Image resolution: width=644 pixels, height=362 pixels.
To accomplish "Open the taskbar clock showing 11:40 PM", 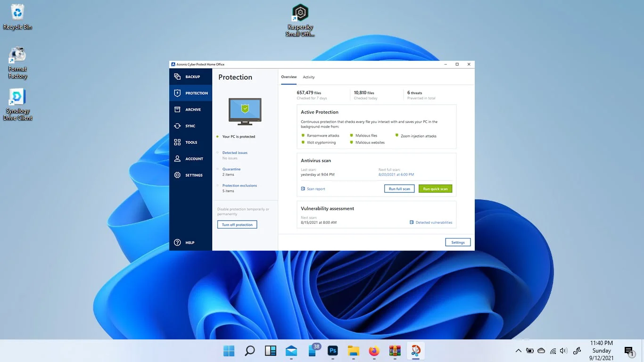I will tap(602, 351).
